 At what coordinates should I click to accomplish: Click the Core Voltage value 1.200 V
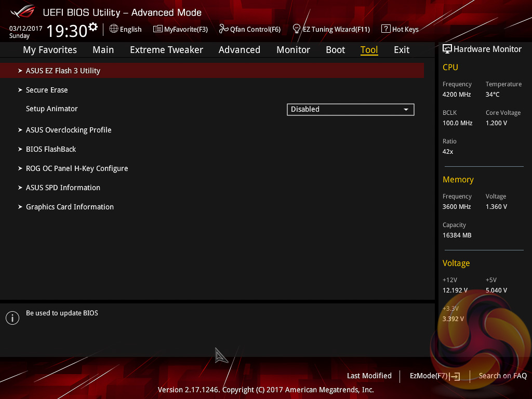(496, 123)
